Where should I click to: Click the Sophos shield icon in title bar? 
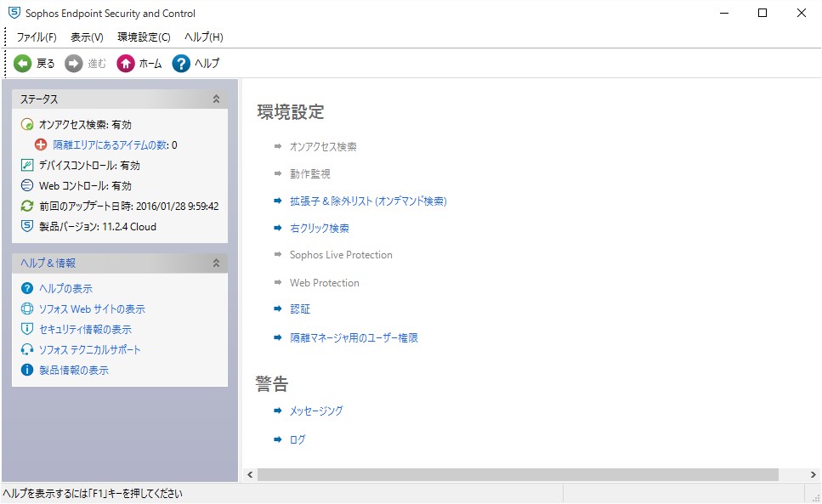coord(14,13)
